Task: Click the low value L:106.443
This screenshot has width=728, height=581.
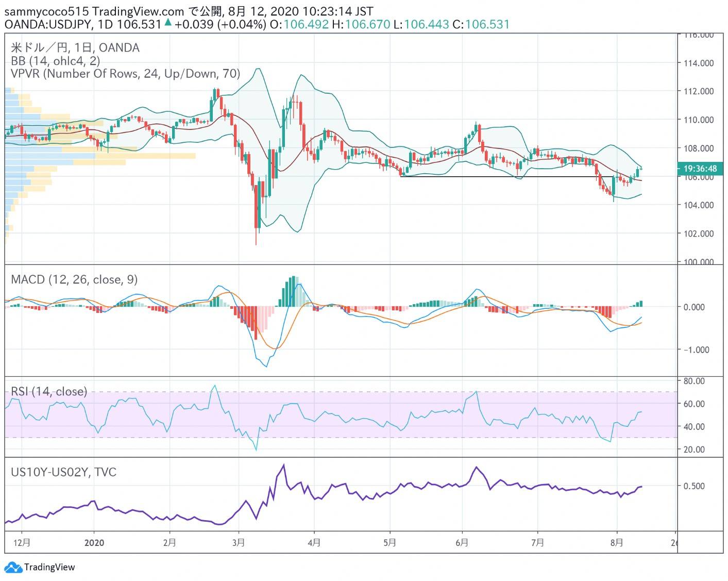Action: 421,24
